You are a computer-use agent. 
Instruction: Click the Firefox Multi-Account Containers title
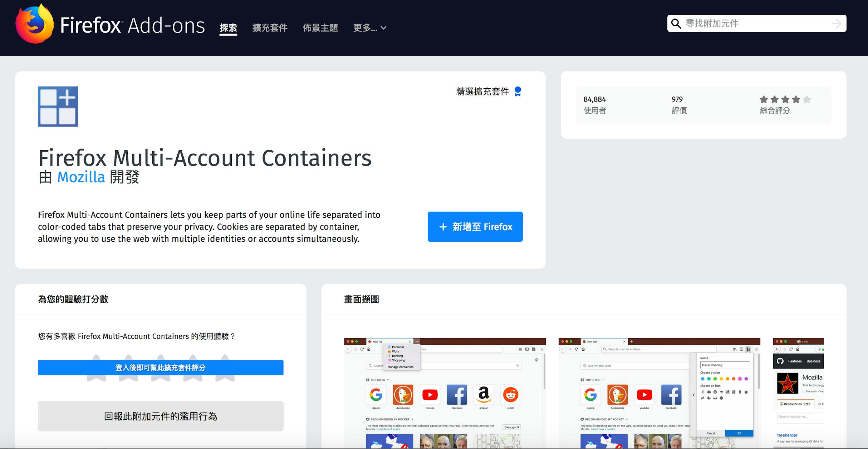pos(205,158)
